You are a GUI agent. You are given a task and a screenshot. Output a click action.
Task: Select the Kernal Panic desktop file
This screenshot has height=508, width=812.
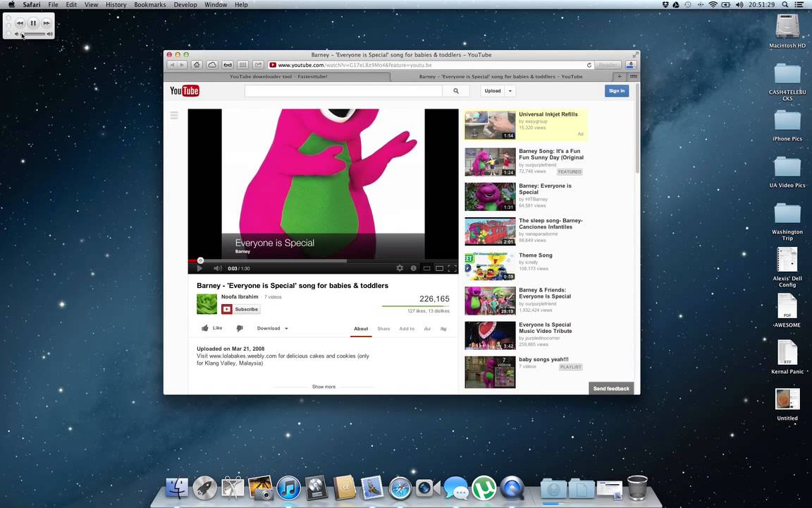(787, 356)
